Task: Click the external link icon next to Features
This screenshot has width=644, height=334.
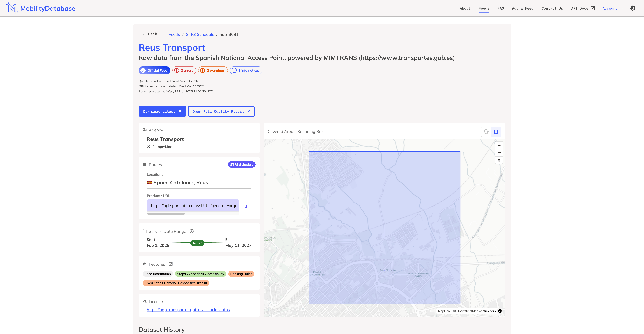Action: [x=171, y=264]
